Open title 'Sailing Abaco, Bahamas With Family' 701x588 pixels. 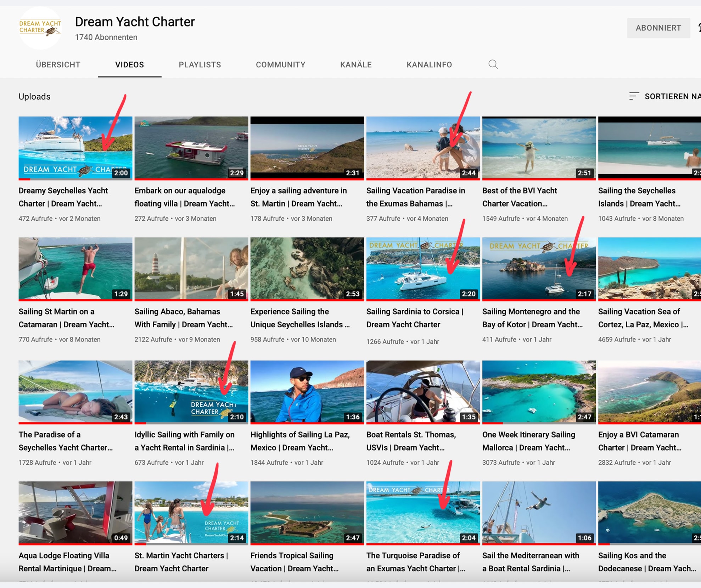(x=184, y=318)
